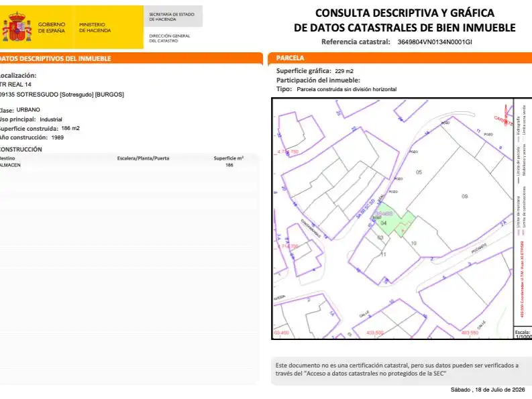
Task: Click the 'Referencia catastral:' label
Action: click(x=356, y=42)
